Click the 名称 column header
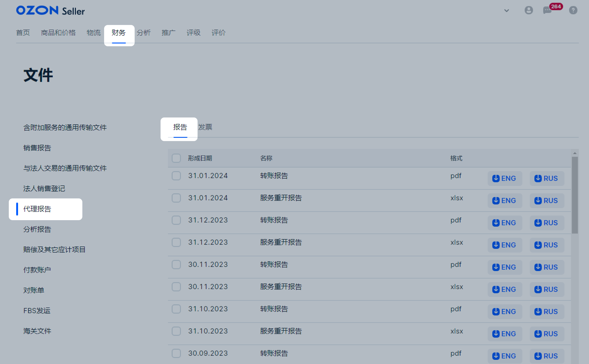This screenshot has width=589, height=364. (266, 158)
